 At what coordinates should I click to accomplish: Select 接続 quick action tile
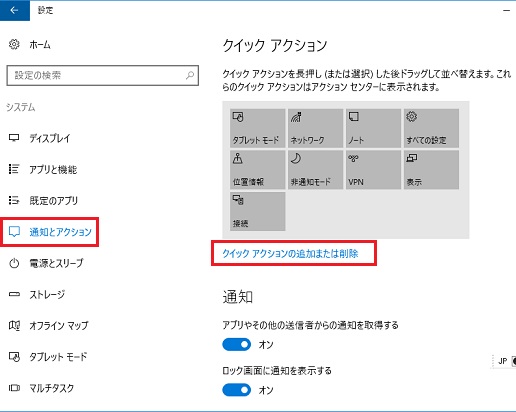257,211
